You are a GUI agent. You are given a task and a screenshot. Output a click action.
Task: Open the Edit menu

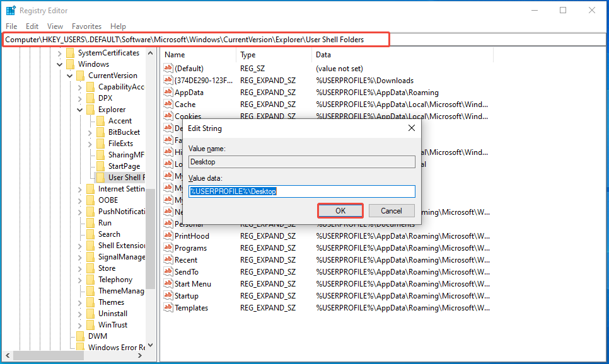(x=32, y=26)
